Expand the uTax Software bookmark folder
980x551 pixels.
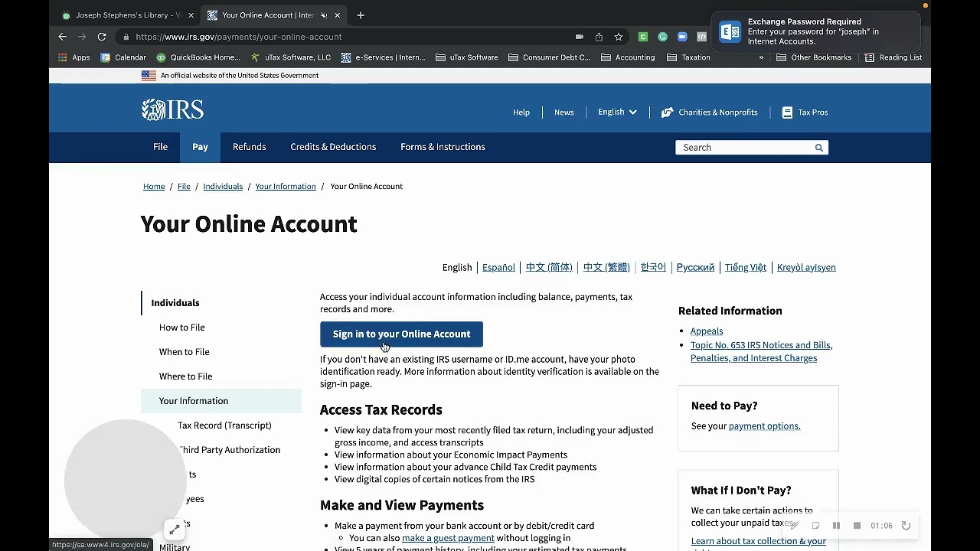coord(467,57)
